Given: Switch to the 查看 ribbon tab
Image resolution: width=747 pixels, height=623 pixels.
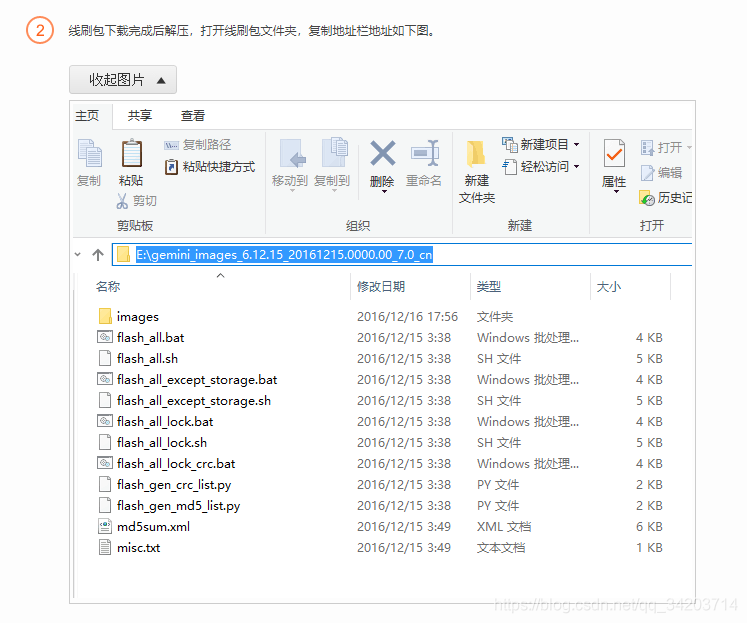Looking at the screenshot, I should tap(192, 116).
